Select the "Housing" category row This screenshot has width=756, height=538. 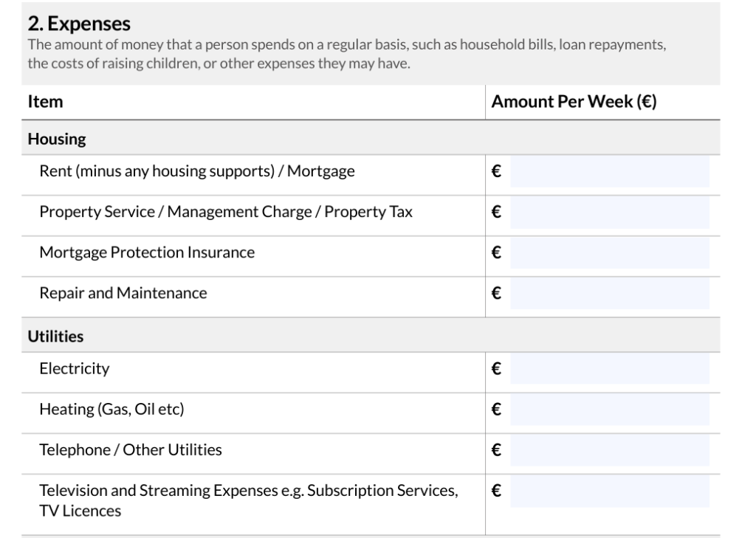[57, 139]
